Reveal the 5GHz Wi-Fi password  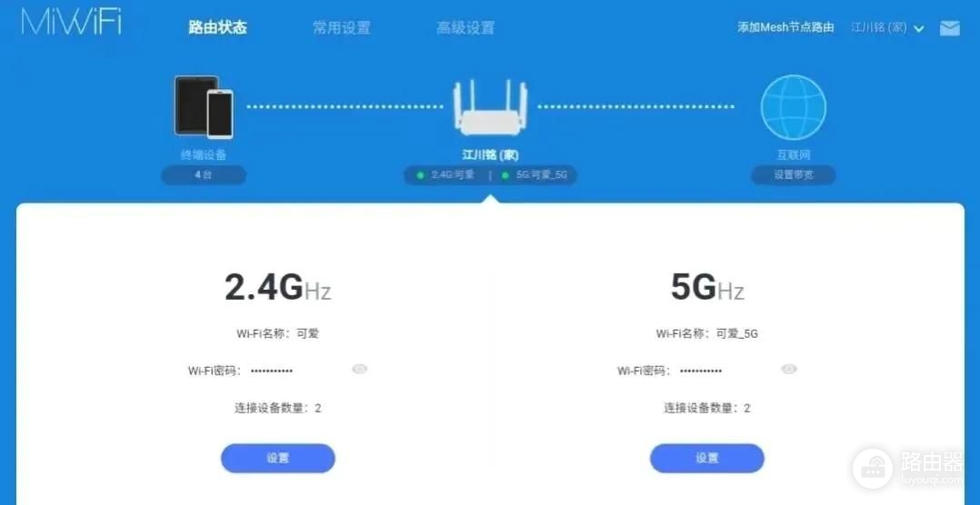point(789,370)
